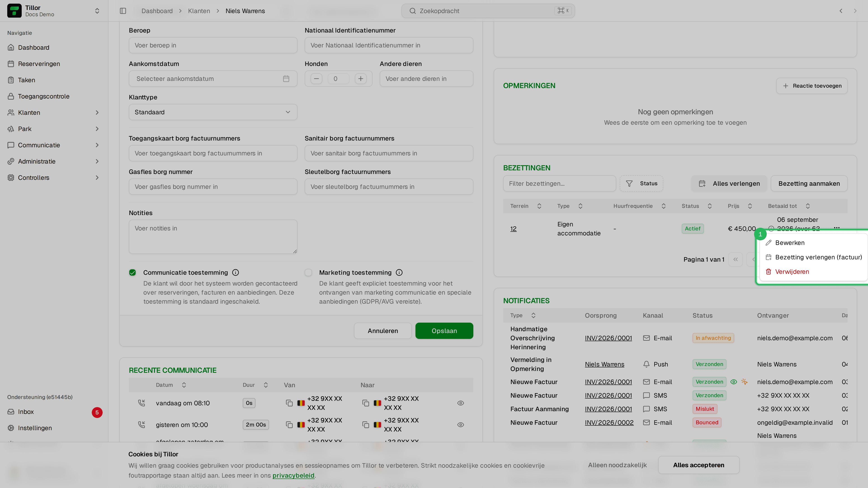Sort notificaties by Type
868x488 pixels.
(x=523, y=316)
